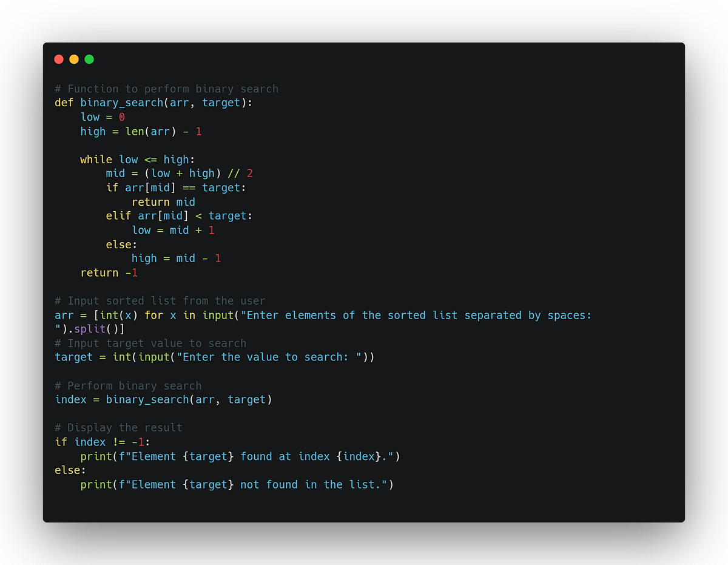Click the Perform binary search comment

tap(127, 385)
